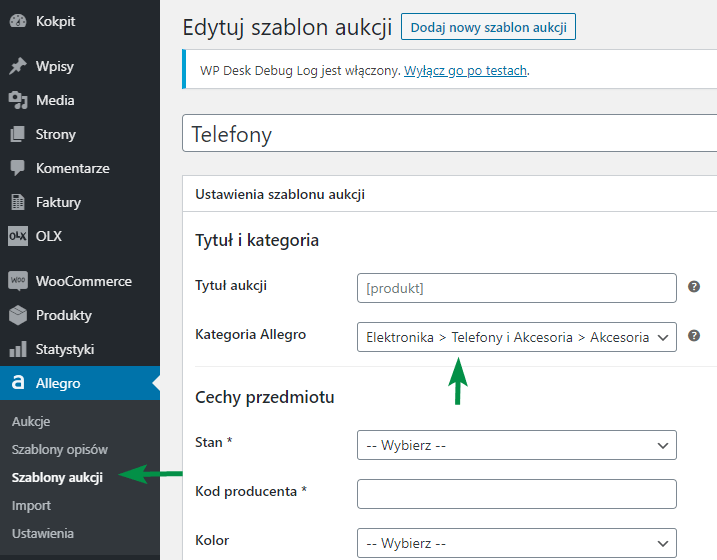Click Dodaj nowy szablon aukcji button

click(488, 27)
